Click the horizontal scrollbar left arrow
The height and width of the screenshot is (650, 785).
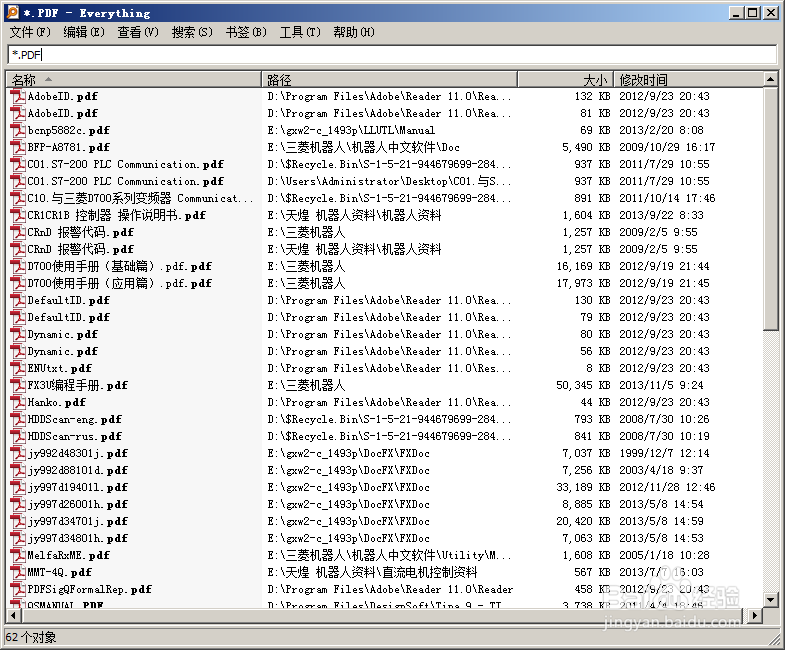pos(13,615)
